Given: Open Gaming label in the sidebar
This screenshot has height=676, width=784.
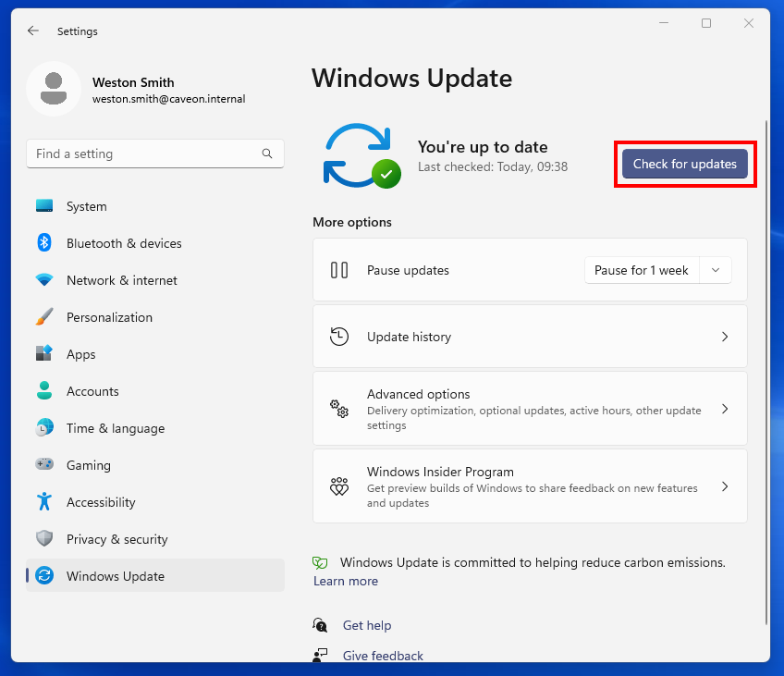Looking at the screenshot, I should click(89, 465).
